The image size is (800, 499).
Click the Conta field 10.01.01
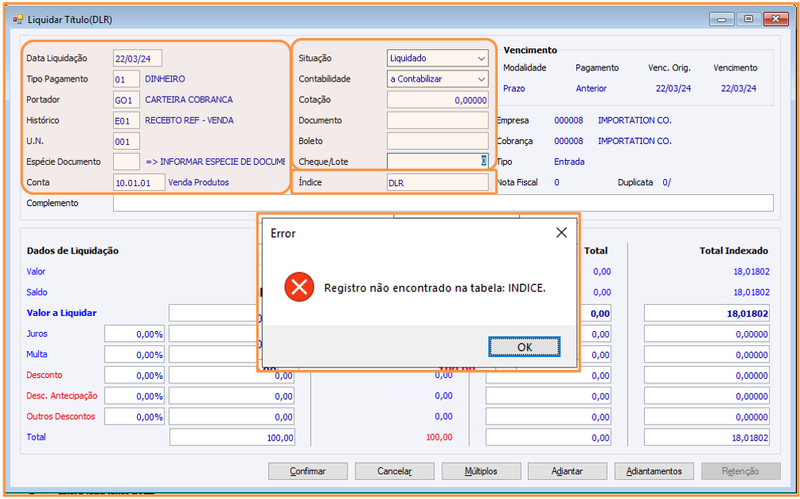tap(139, 183)
